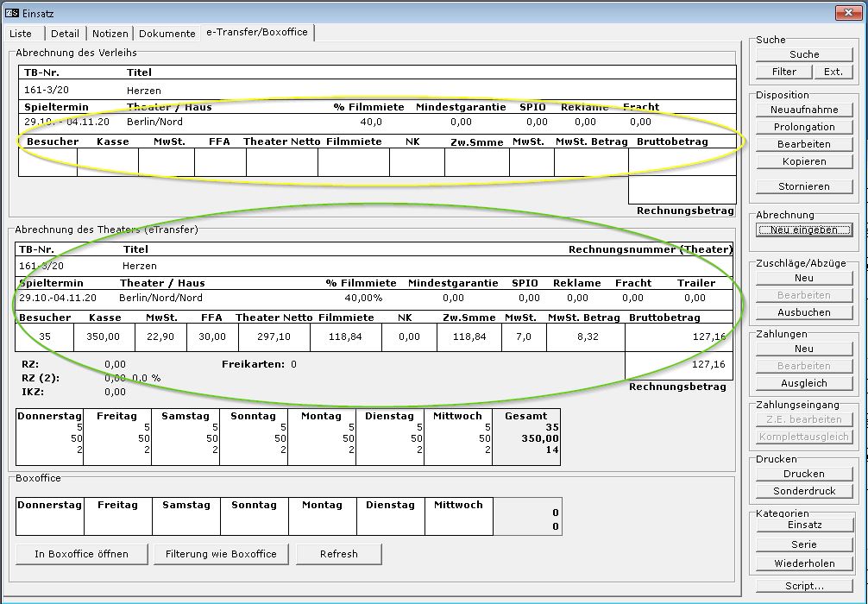The image size is (868, 604).
Task: Click the Besucher field in Verleih table
Action: [47, 162]
